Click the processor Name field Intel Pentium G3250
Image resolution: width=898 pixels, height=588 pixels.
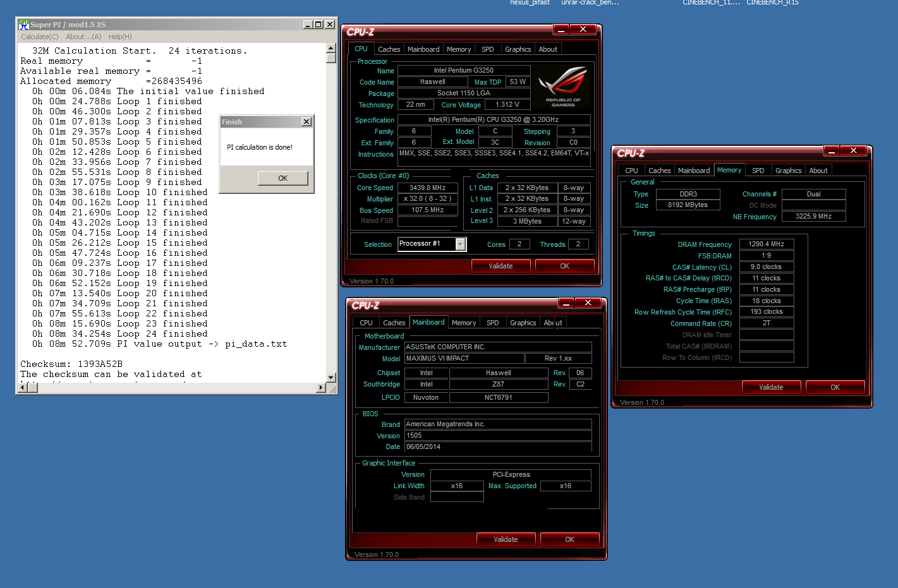(464, 70)
